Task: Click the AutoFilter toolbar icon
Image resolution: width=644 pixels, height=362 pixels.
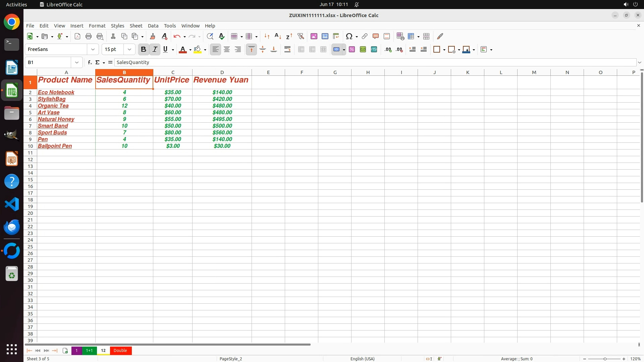Action: (x=301, y=36)
